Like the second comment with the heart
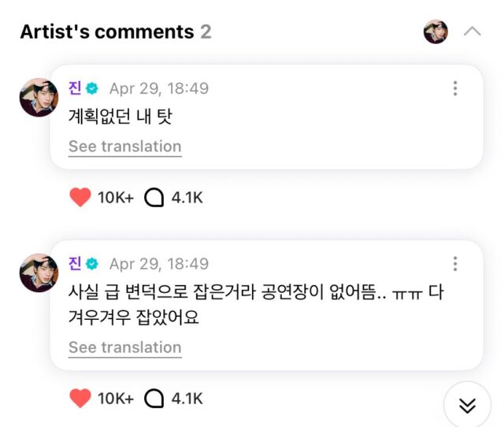 click(80, 399)
